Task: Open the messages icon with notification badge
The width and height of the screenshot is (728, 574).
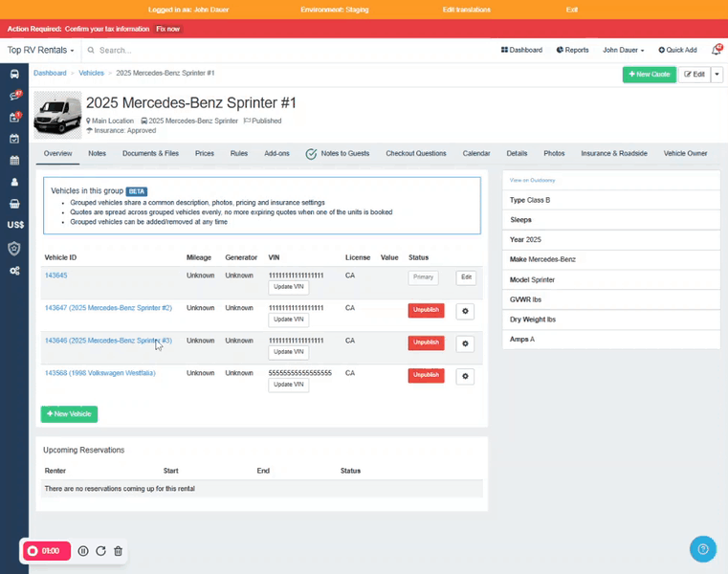Action: [x=14, y=96]
